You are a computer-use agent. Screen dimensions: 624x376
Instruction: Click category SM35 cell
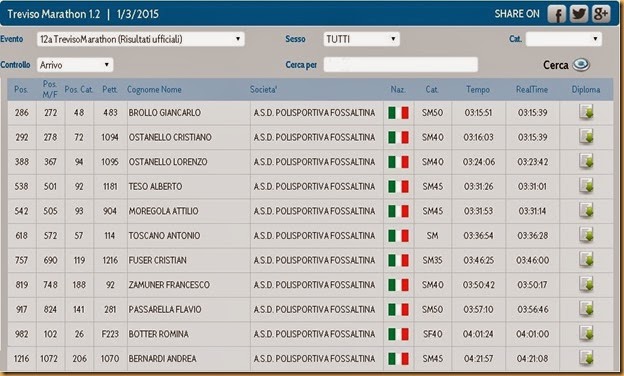pyautogui.click(x=432, y=261)
